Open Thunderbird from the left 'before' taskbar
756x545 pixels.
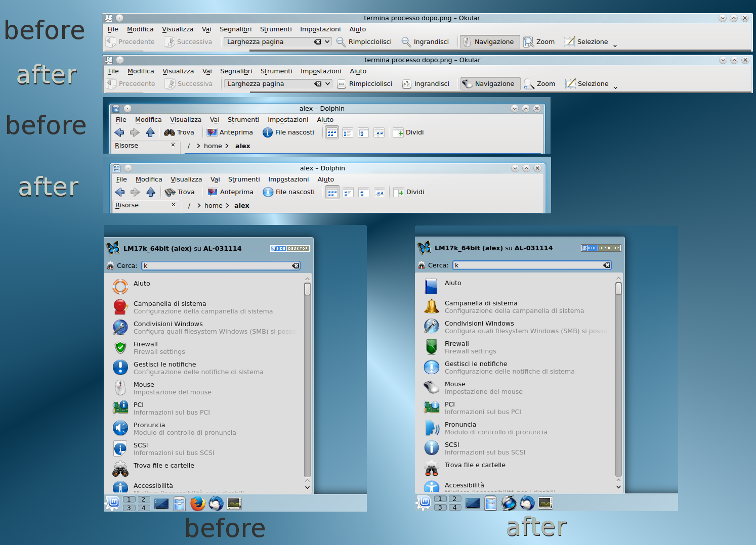click(216, 504)
